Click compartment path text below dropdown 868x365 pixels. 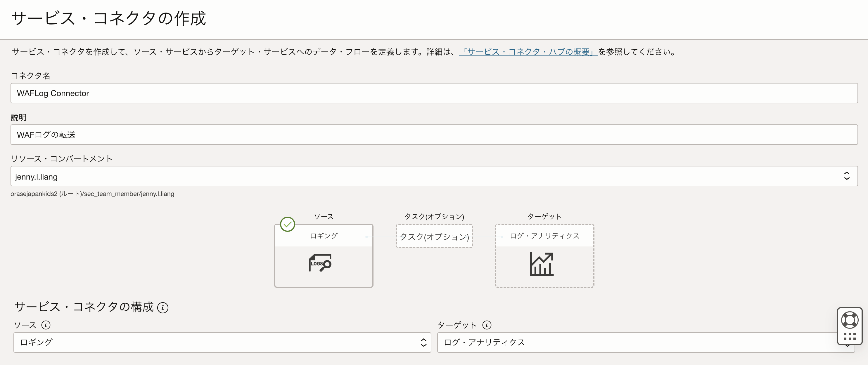tap(92, 194)
